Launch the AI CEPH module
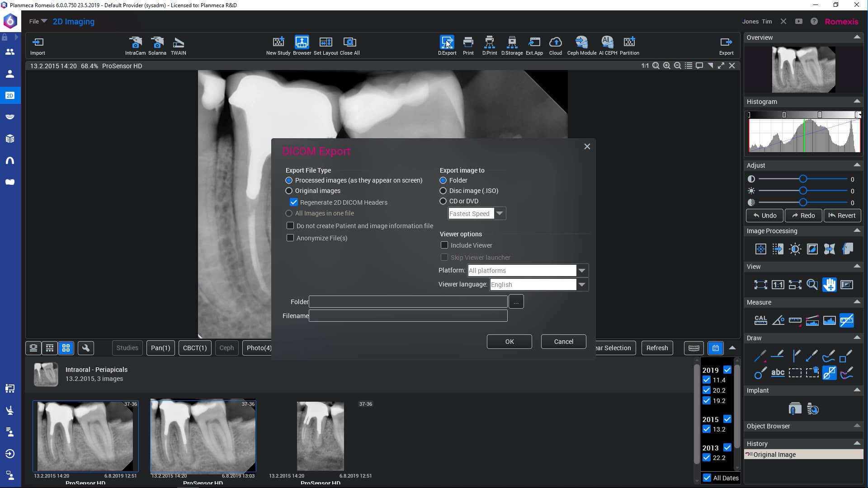The width and height of the screenshot is (868, 488). [607, 43]
